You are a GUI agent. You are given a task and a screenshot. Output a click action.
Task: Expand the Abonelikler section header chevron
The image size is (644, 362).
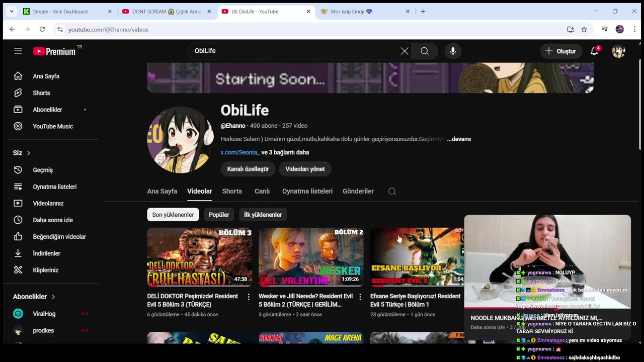53,297
